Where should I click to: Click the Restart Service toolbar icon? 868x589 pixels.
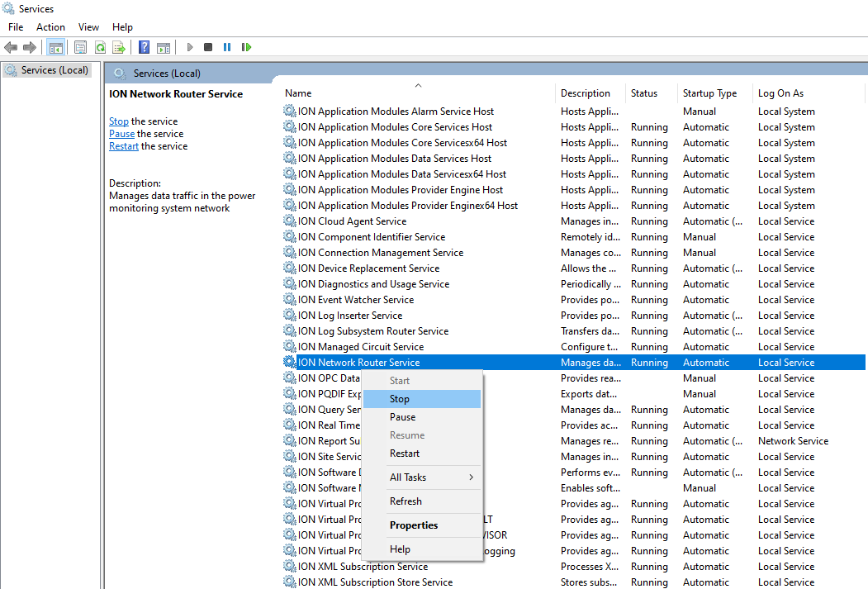pos(246,48)
